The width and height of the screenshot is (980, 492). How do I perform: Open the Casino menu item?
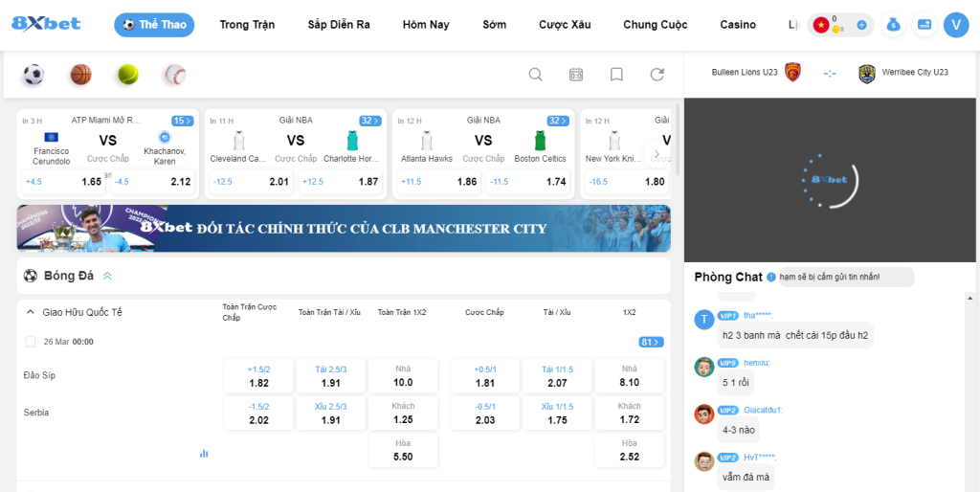click(x=738, y=25)
